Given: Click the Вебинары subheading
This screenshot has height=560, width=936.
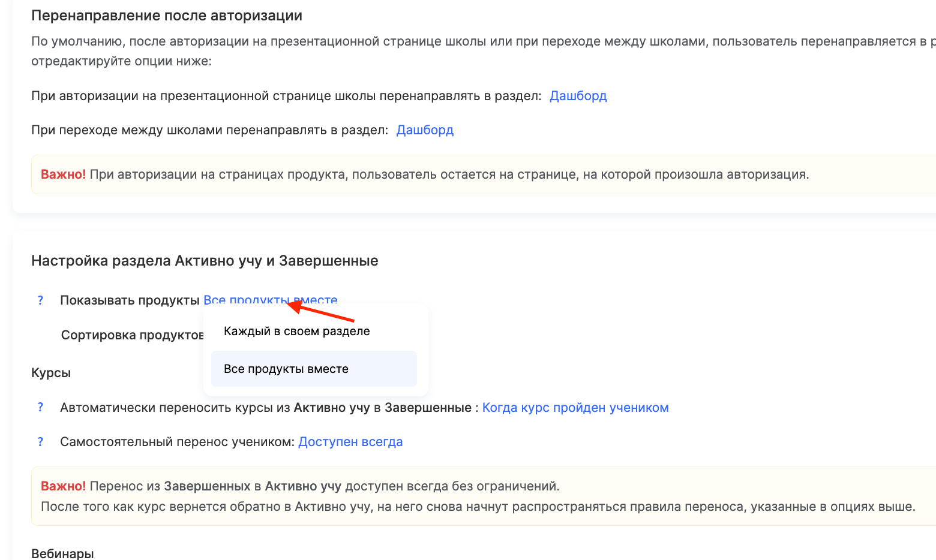Looking at the screenshot, I should [x=62, y=553].
